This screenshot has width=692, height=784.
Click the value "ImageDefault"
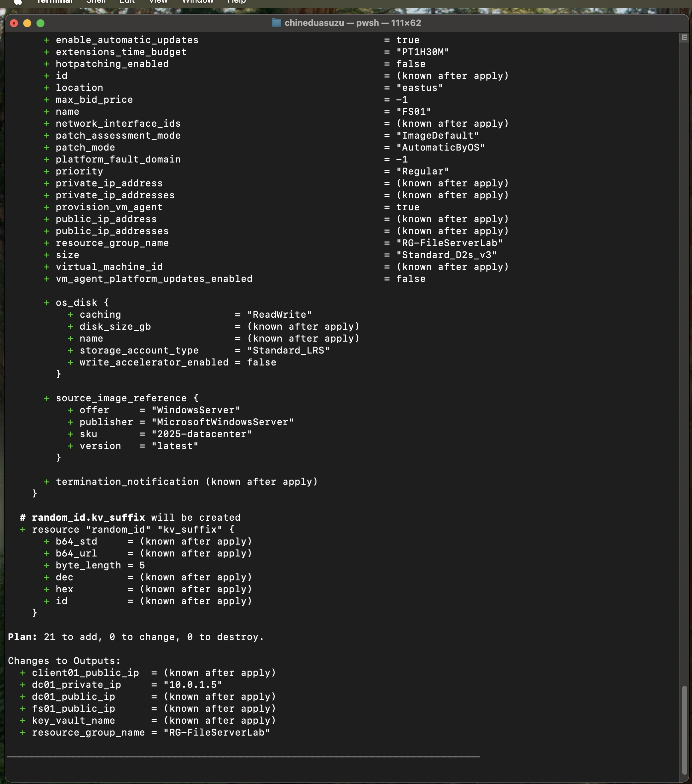click(x=437, y=135)
